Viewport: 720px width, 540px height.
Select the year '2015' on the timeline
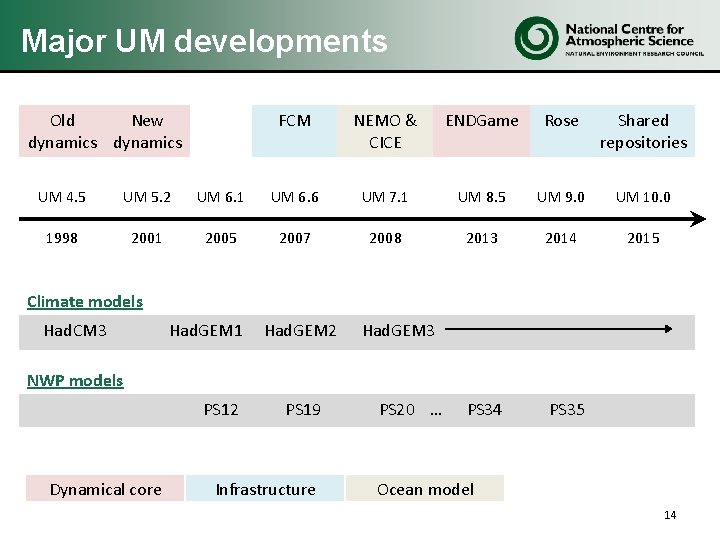(x=643, y=238)
